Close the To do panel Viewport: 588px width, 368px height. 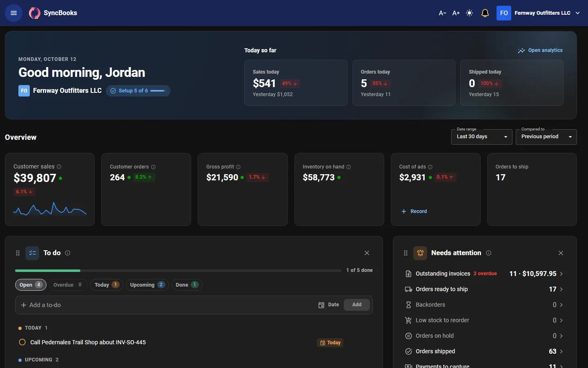pos(367,253)
